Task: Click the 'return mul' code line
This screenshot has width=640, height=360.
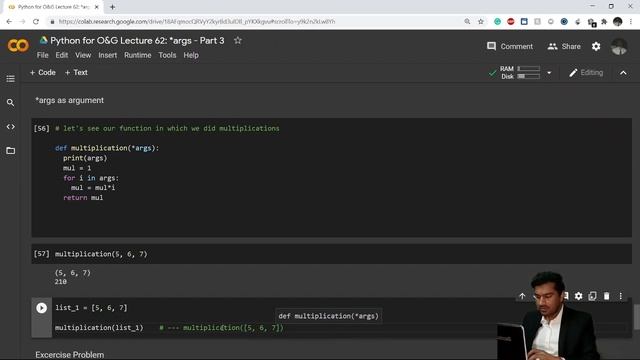Action: [83, 198]
